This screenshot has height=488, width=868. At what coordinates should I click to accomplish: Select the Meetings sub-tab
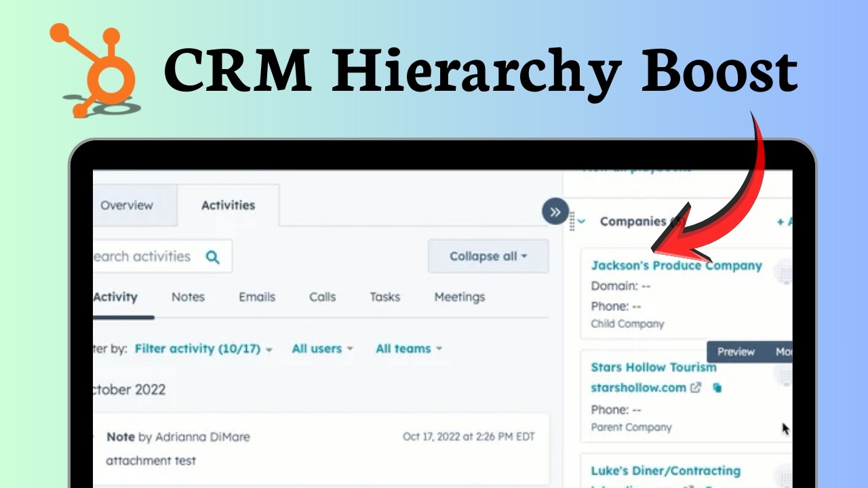tap(460, 297)
